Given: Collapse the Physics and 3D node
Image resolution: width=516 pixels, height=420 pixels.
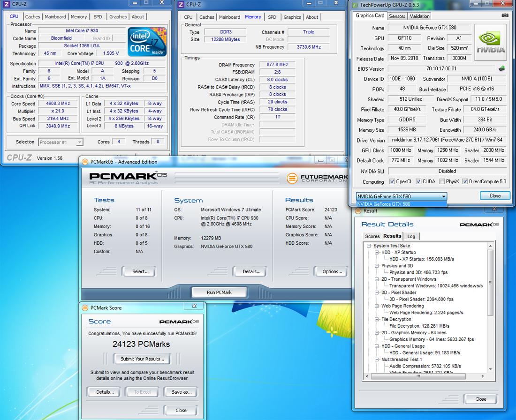Looking at the screenshot, I should [x=377, y=266].
